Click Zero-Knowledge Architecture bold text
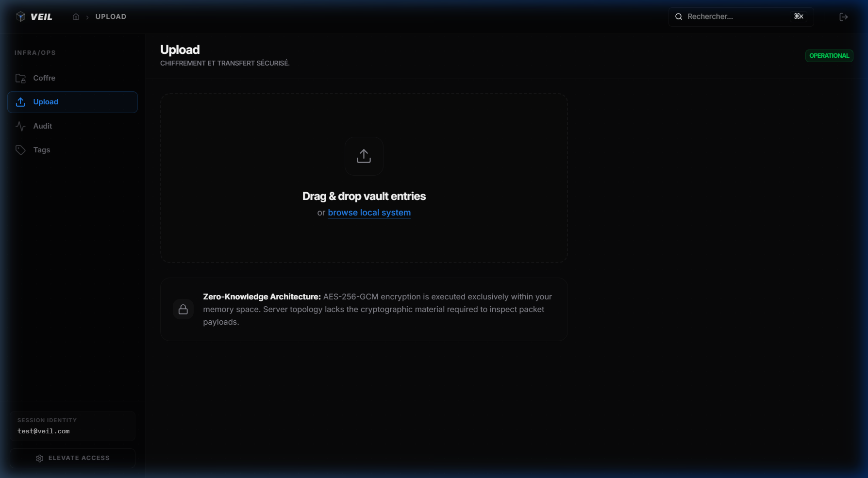The height and width of the screenshot is (478, 868). (x=262, y=297)
